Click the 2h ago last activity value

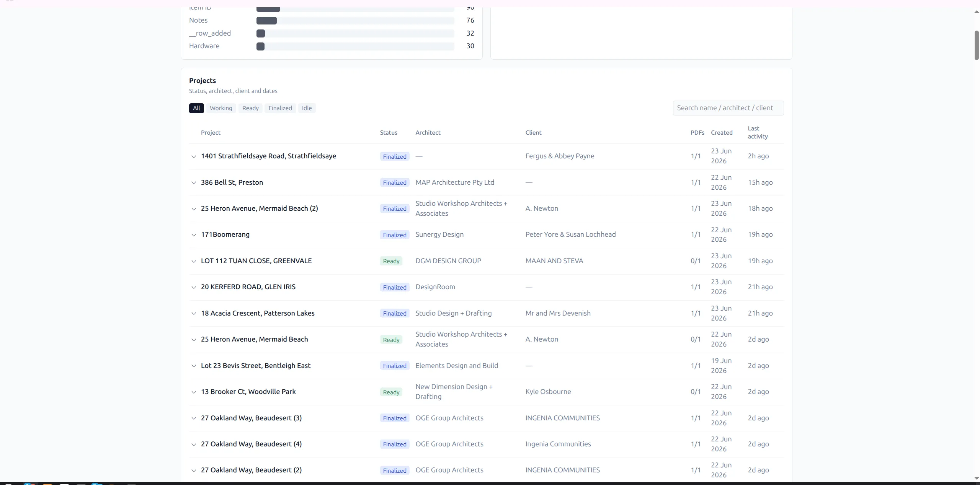tap(758, 156)
